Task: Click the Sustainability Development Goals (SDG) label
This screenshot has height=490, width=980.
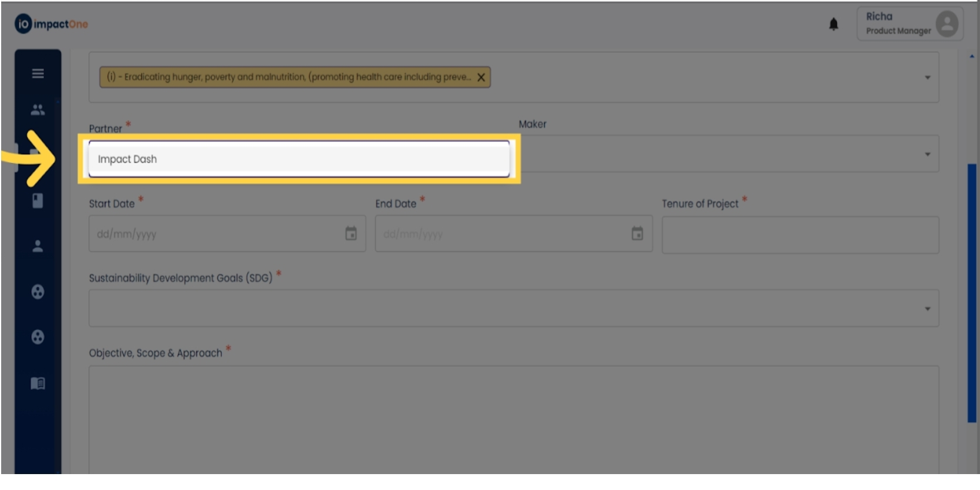Action: (181, 278)
